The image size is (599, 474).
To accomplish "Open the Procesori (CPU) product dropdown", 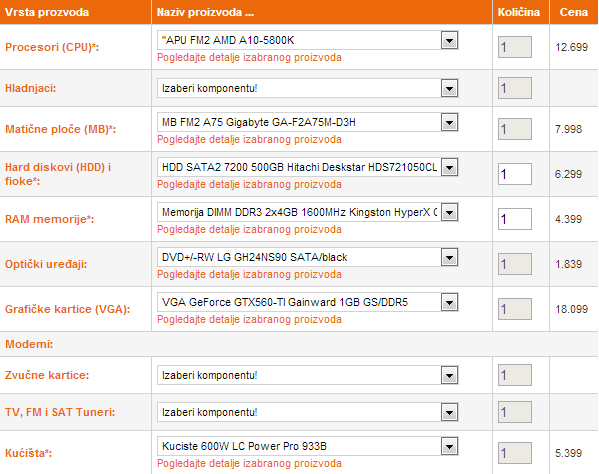I will point(308,40).
